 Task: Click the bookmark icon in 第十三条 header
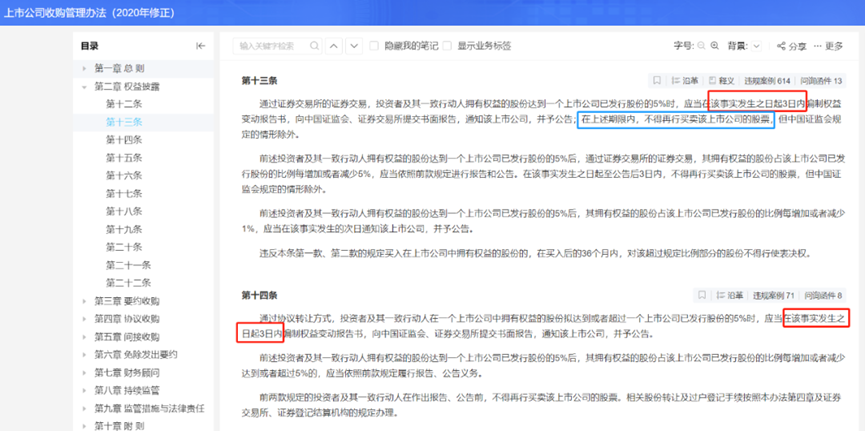658,81
